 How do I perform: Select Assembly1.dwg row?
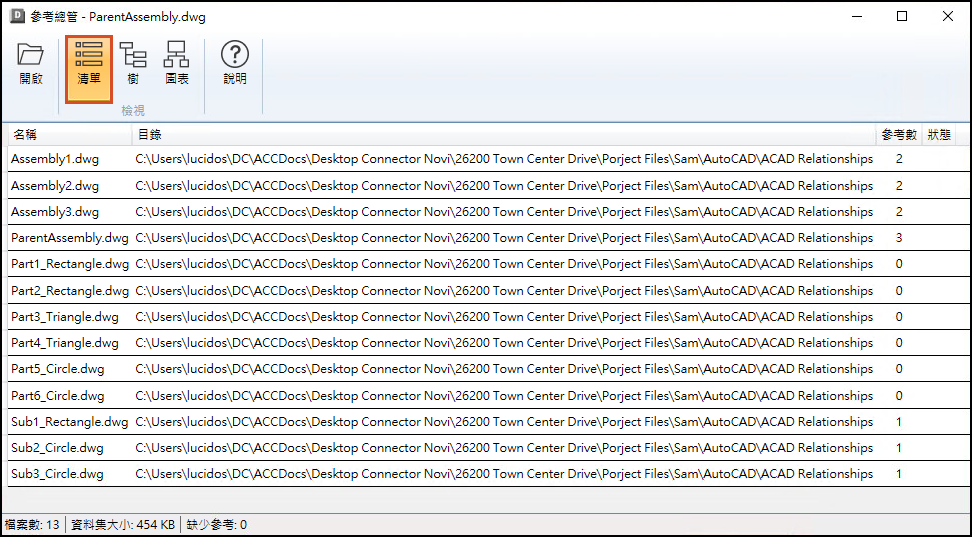(488, 159)
